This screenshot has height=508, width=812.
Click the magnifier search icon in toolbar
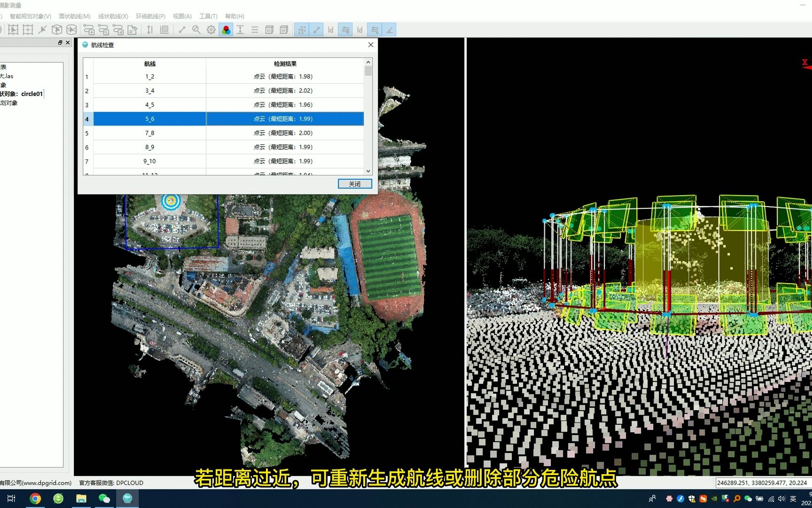click(x=196, y=30)
